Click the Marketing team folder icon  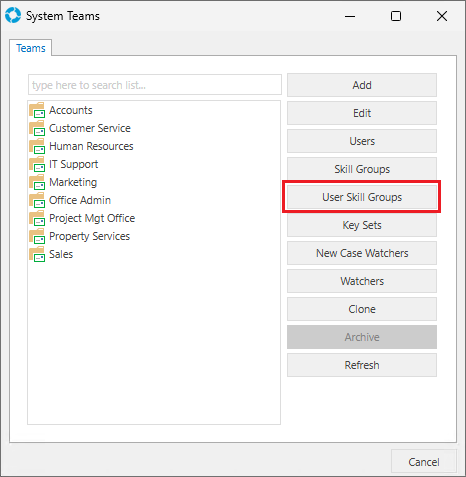tap(37, 182)
